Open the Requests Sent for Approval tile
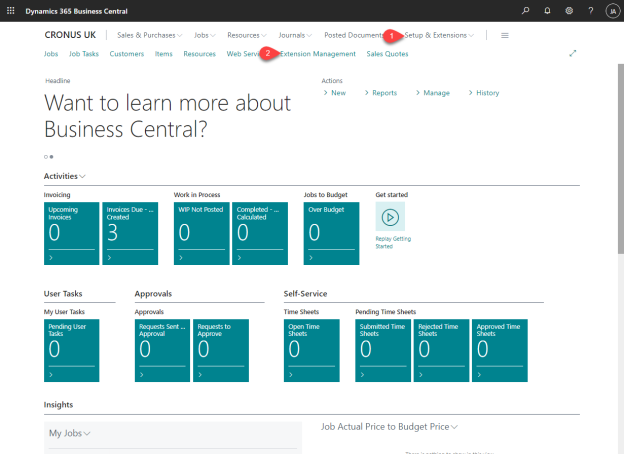The image size is (624, 454). pyautogui.click(x=162, y=350)
